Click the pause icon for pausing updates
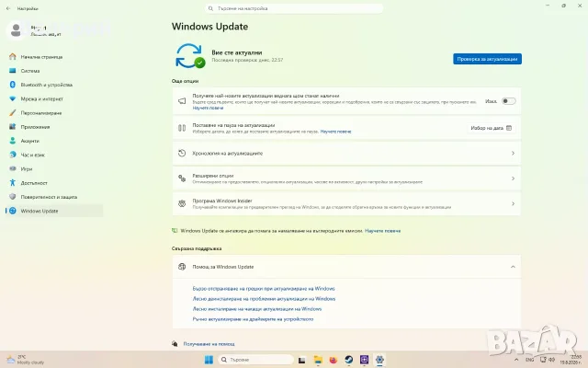The width and height of the screenshot is (588, 368). [x=182, y=128]
